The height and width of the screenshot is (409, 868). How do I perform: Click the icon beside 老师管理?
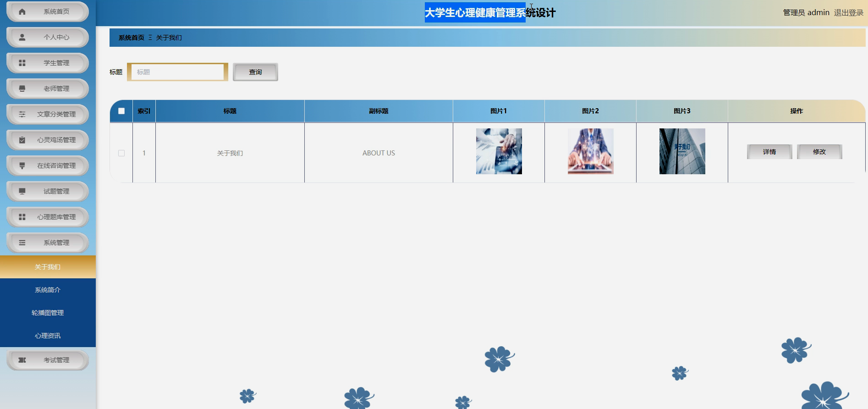(22, 88)
